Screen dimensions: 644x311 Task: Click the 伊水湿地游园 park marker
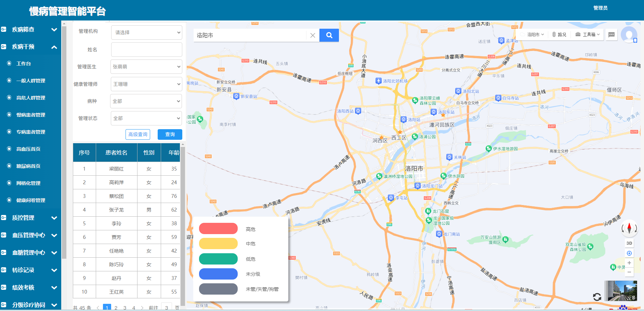coord(489,149)
